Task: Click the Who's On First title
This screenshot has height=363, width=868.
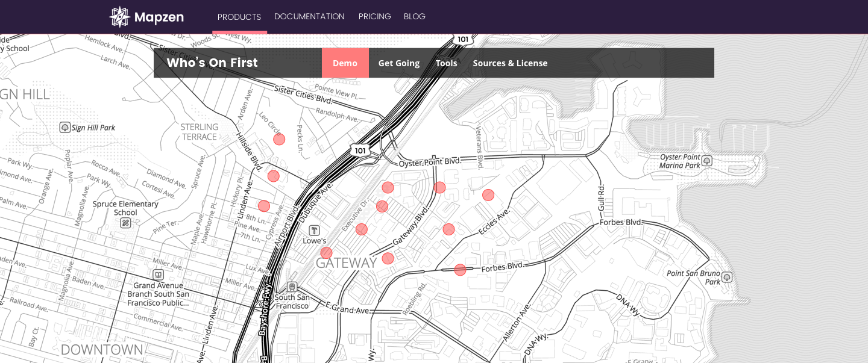Action: [x=212, y=63]
